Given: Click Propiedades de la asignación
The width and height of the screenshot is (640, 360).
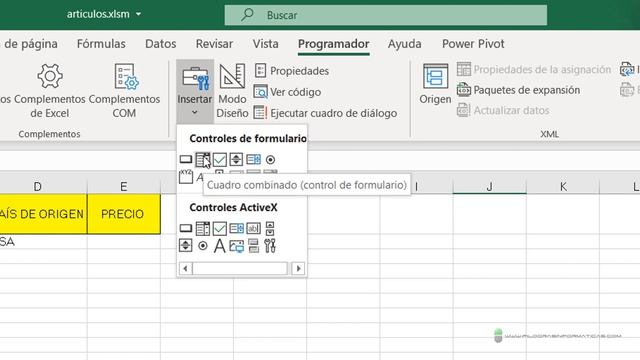Looking at the screenshot, I should click(534, 69).
